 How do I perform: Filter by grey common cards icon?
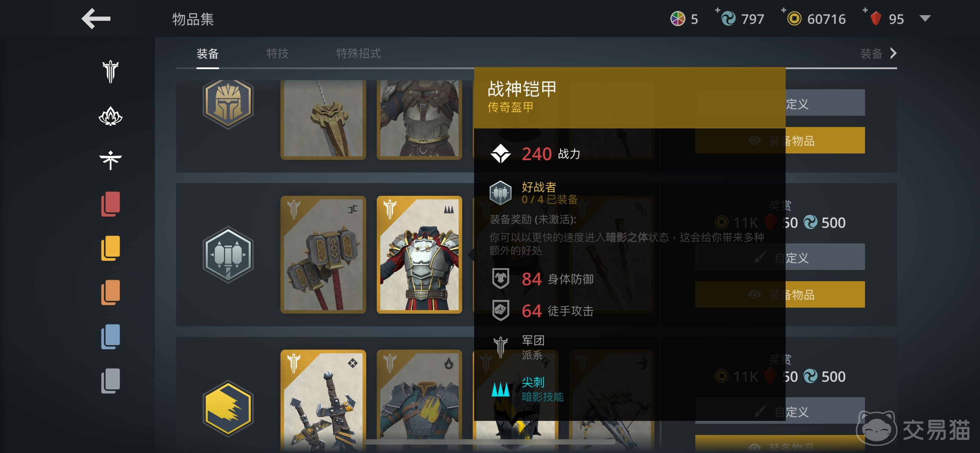point(110,380)
